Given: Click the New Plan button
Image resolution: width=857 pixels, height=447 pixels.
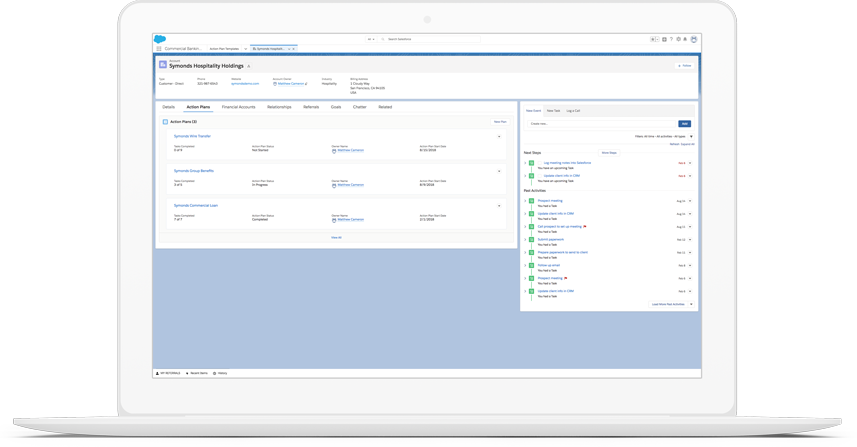Looking at the screenshot, I should point(500,122).
